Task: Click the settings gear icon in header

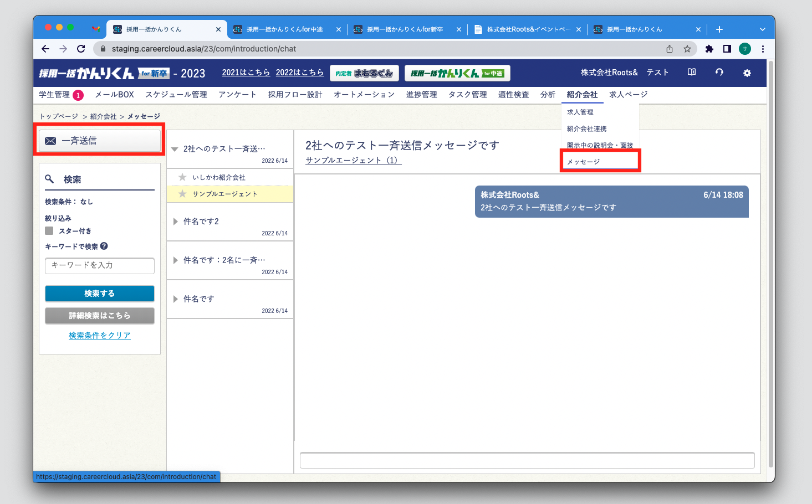Action: [747, 73]
